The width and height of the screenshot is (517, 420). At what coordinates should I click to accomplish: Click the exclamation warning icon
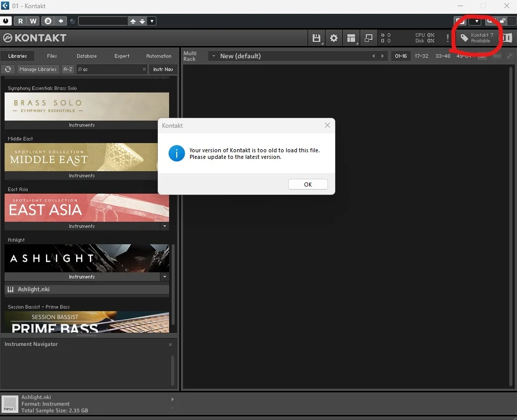tap(448, 38)
